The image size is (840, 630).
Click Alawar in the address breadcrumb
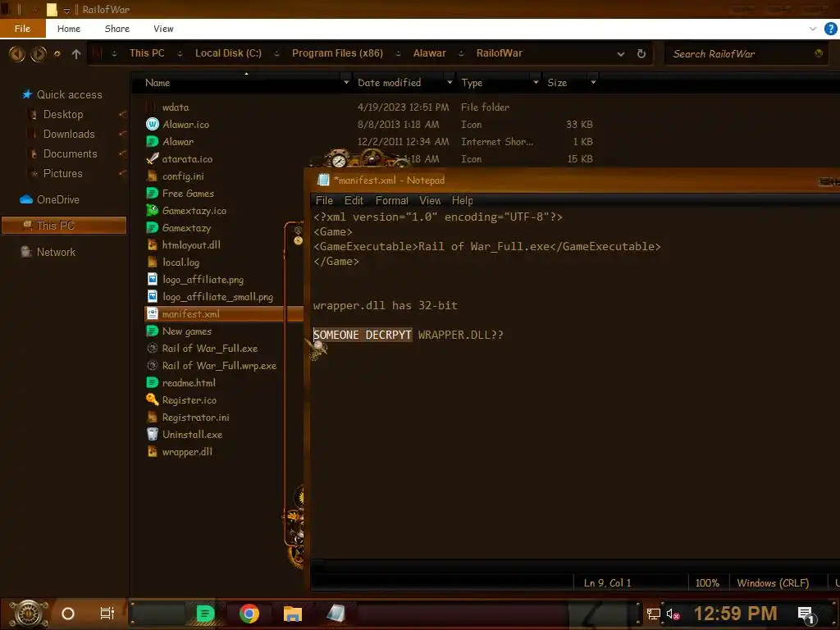tap(429, 53)
